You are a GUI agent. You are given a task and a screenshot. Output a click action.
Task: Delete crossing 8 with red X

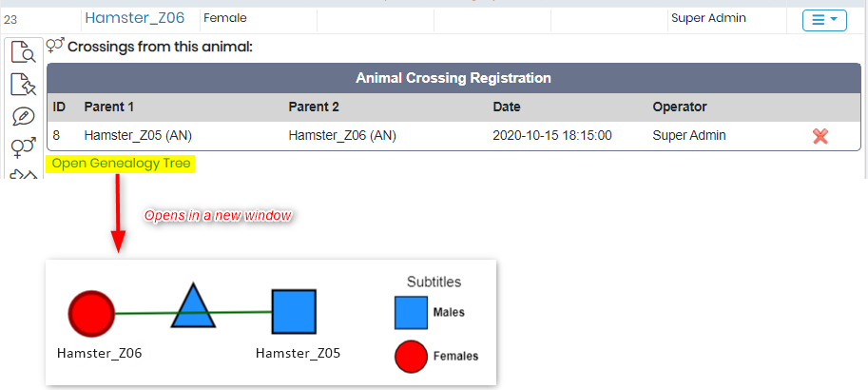pyautogui.click(x=820, y=136)
